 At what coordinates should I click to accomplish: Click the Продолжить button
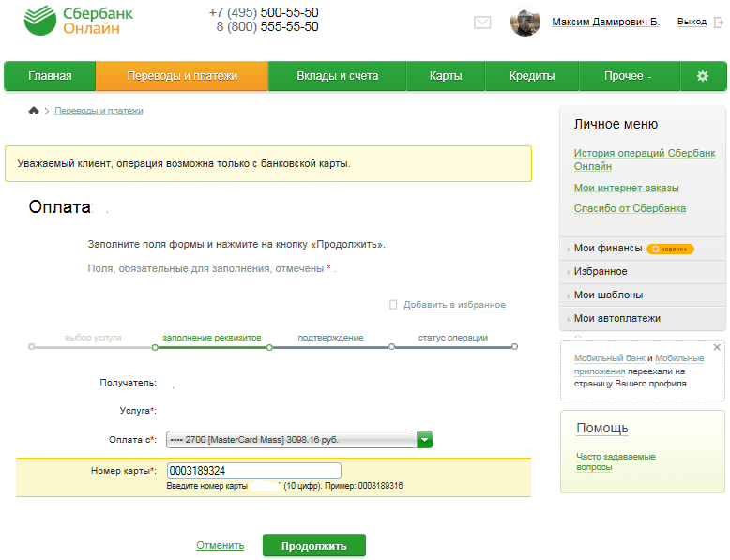(314, 546)
